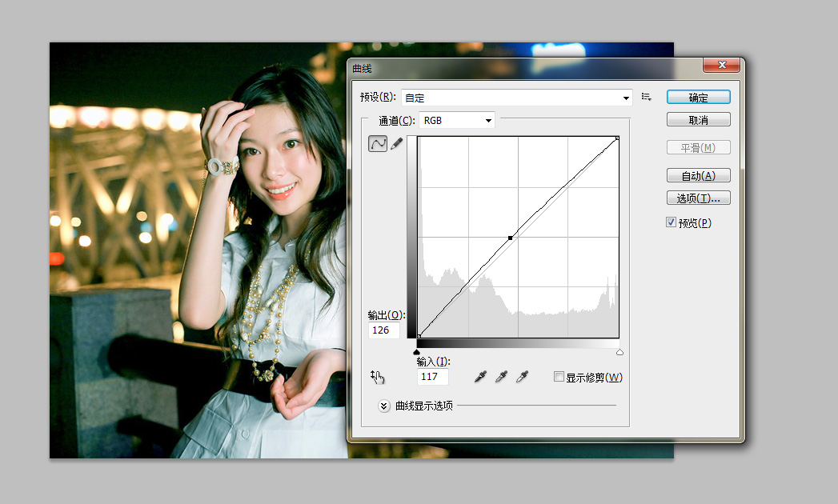
Task: Expand the 曲线显示选项 section
Action: click(383, 406)
